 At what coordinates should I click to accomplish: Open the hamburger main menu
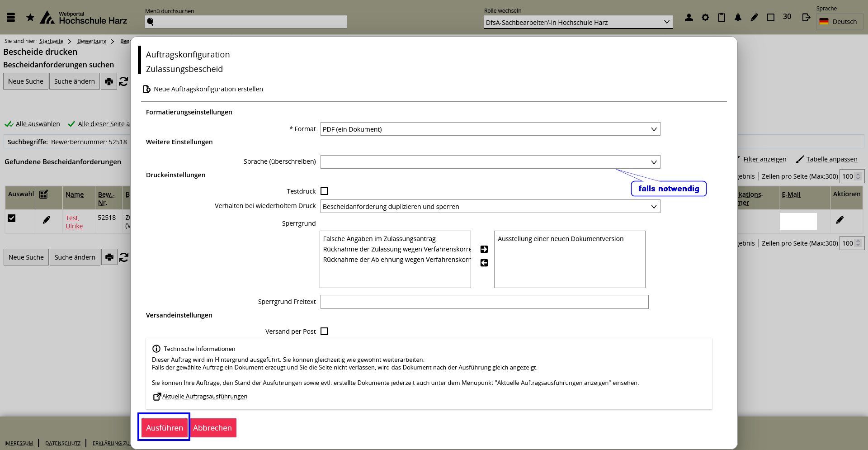coord(11,18)
